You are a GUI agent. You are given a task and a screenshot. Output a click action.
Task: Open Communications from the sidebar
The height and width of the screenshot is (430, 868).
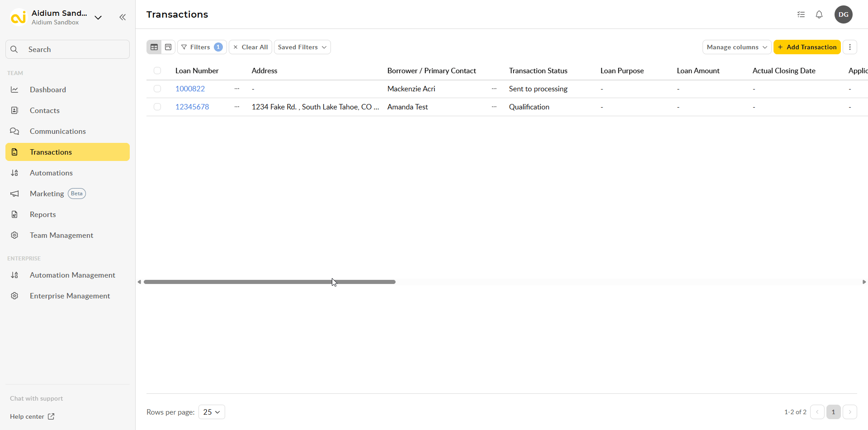68,131
